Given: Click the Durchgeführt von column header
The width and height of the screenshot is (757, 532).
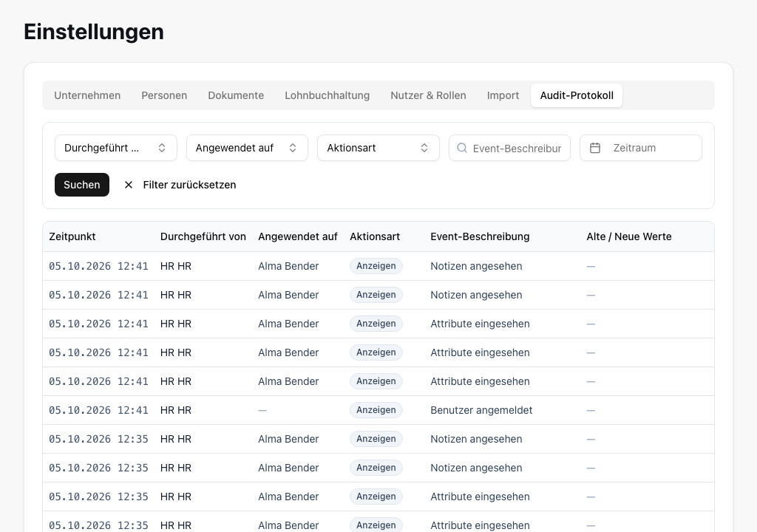Looking at the screenshot, I should [203, 236].
